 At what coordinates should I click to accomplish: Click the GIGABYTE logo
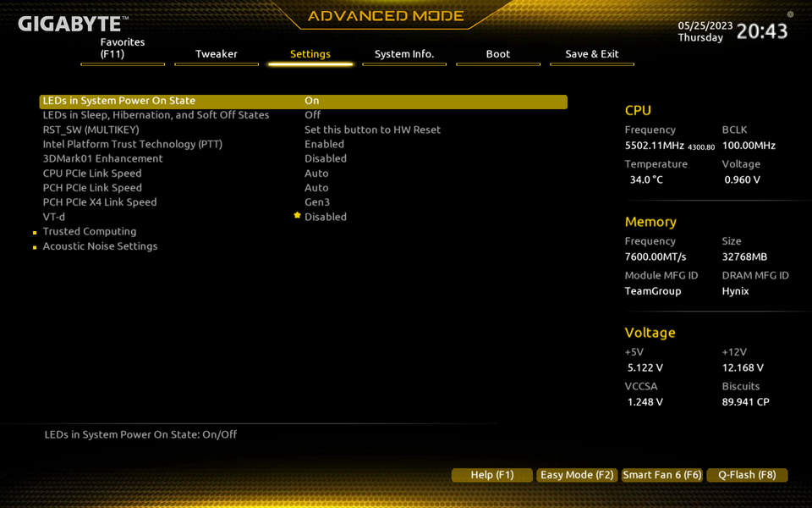pyautogui.click(x=73, y=24)
